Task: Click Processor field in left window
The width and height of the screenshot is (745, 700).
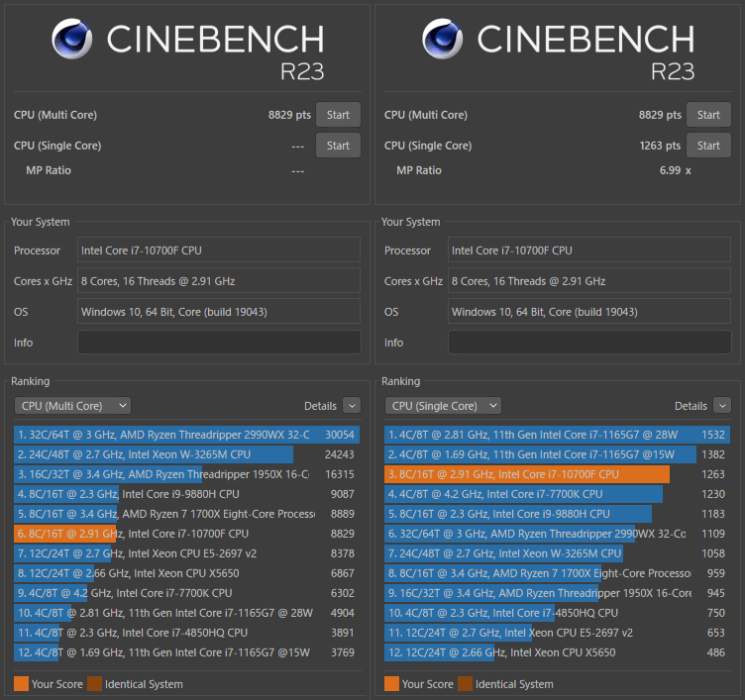Action: click(219, 250)
